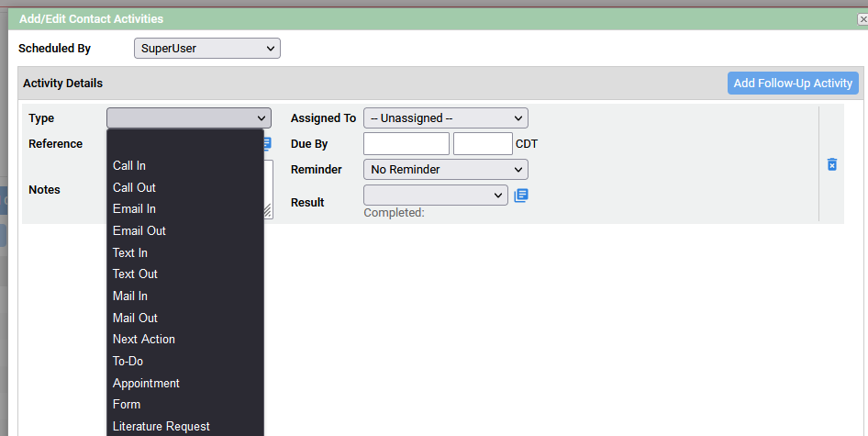Open the Result lookup list icon
The width and height of the screenshot is (868, 436).
pos(521,196)
